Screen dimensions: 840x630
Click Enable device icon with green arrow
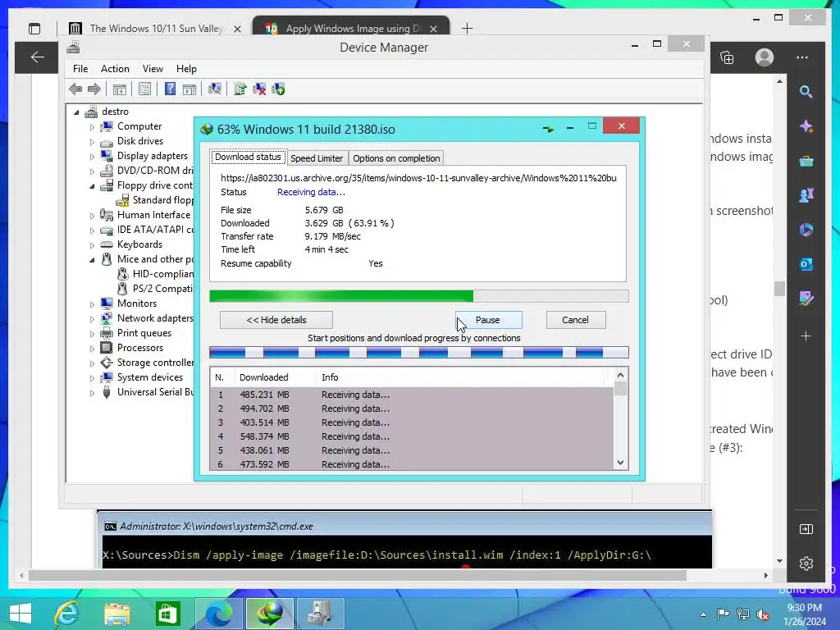[279, 89]
